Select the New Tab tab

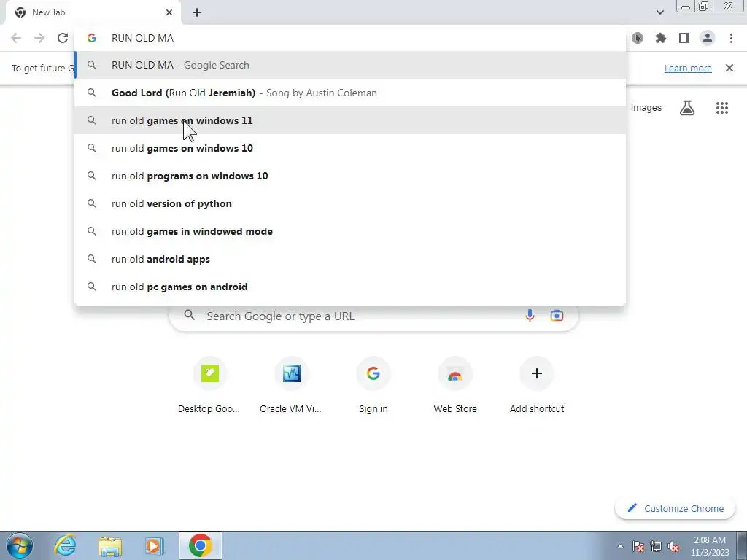(93, 12)
